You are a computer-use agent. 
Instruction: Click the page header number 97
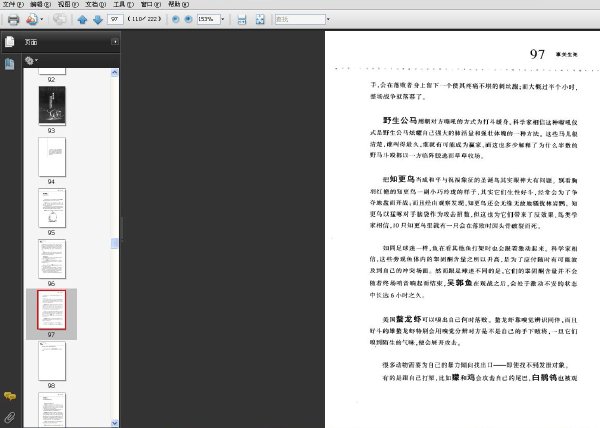tap(537, 54)
